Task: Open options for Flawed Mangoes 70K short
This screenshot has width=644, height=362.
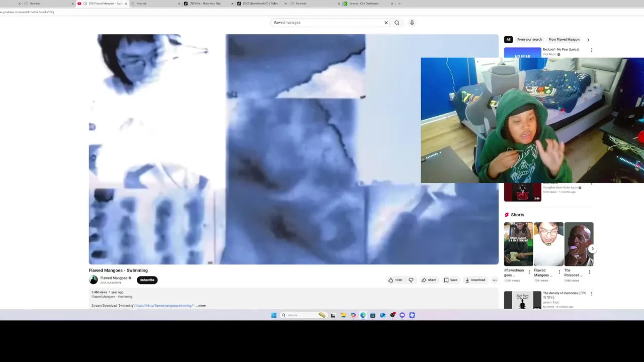Action: (x=559, y=272)
